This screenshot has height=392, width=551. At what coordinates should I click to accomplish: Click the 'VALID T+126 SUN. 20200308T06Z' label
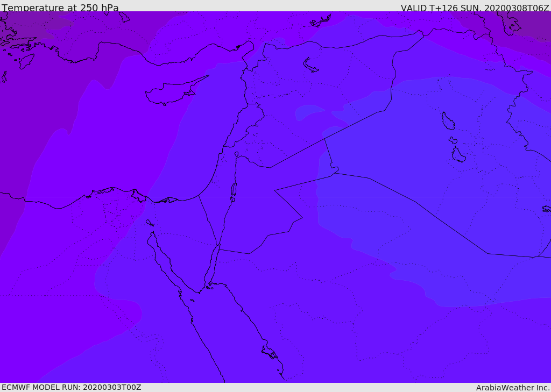click(475, 8)
